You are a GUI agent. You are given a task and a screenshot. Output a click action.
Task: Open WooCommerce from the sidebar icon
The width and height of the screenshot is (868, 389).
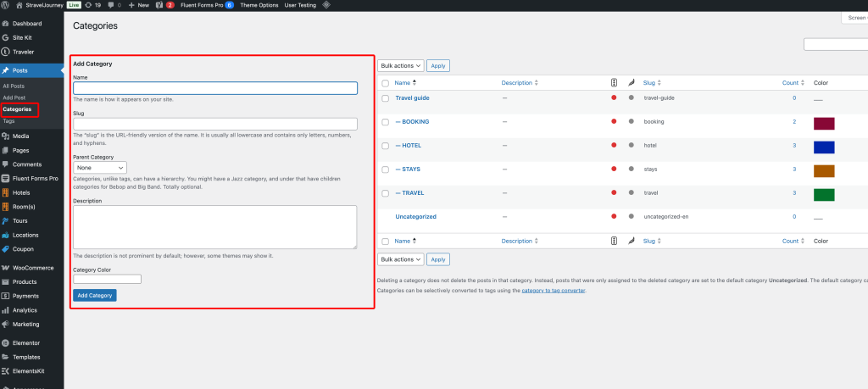pos(6,267)
